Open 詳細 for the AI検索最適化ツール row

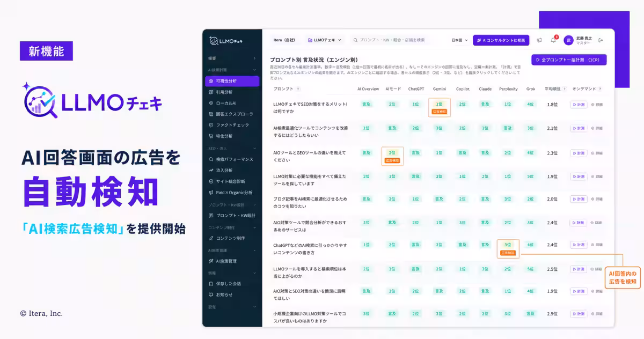[x=597, y=128]
